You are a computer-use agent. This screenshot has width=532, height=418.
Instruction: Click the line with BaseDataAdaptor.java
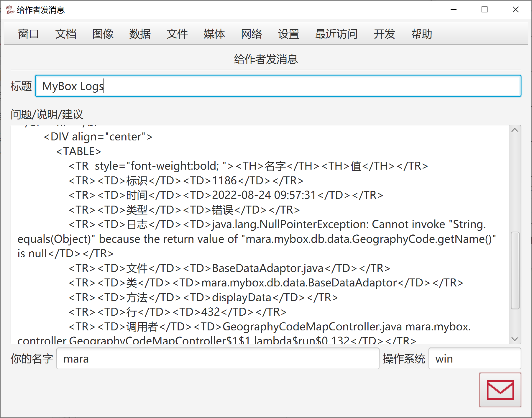(x=229, y=268)
